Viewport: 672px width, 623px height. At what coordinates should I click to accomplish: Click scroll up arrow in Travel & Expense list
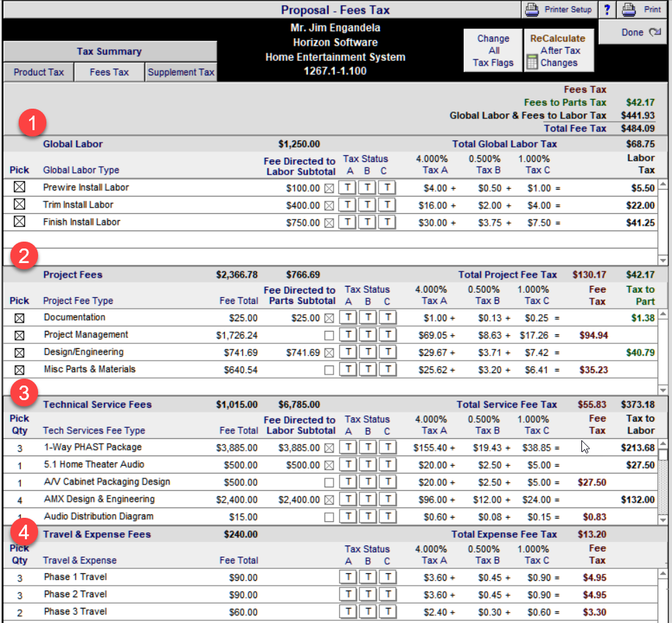coord(663,574)
